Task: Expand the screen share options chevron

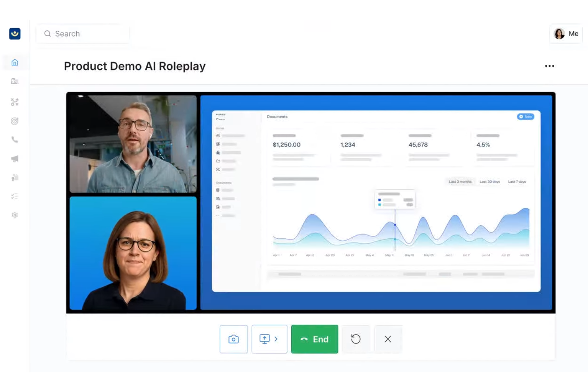Action: coord(276,339)
